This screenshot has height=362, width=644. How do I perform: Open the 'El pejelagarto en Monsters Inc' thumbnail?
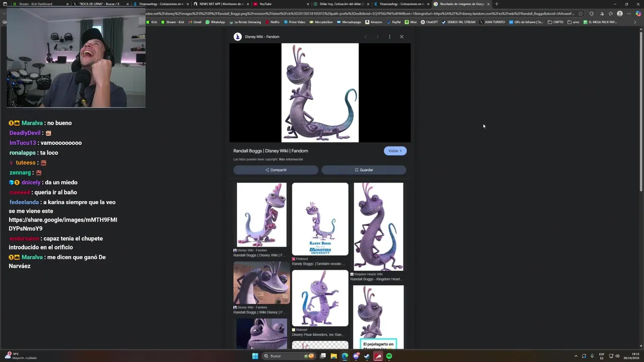click(x=378, y=317)
